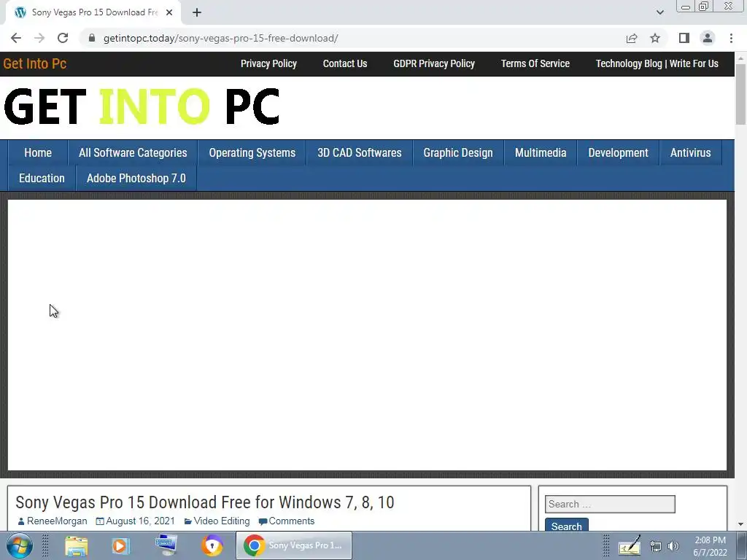
Task: Expand the tab search dropdown arrow
Action: pyautogui.click(x=659, y=12)
